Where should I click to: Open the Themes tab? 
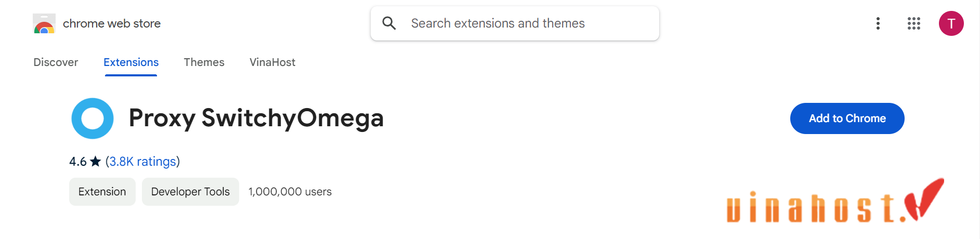(204, 62)
